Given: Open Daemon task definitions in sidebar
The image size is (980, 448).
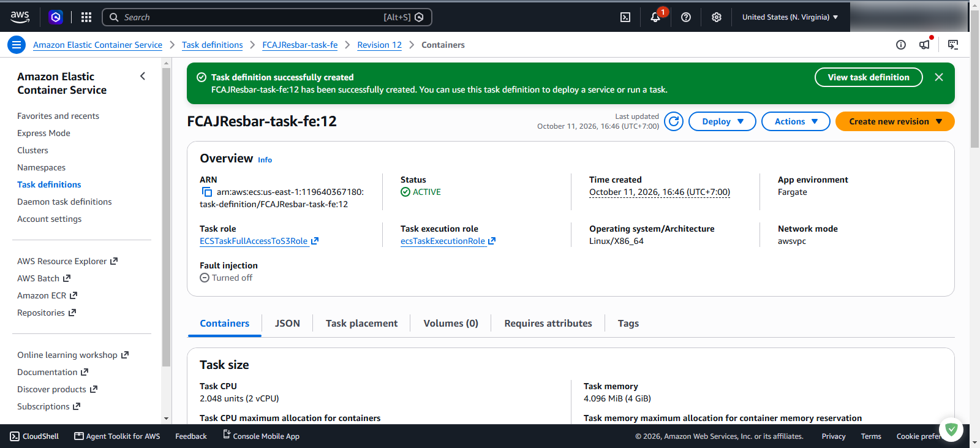Looking at the screenshot, I should coord(64,202).
